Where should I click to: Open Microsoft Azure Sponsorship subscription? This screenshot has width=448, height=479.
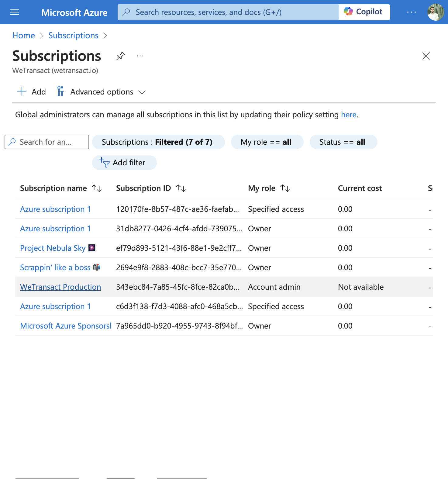coord(66,326)
